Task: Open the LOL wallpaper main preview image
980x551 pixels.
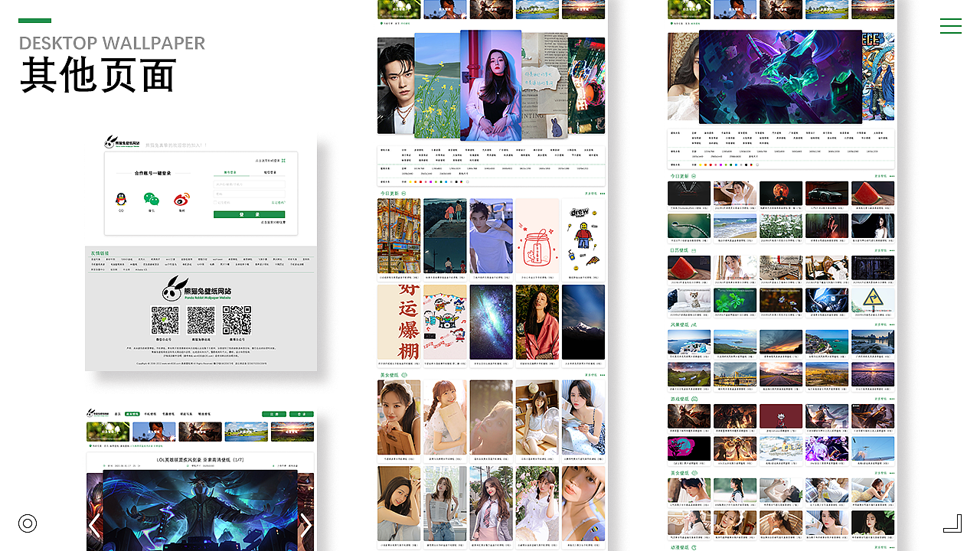Action: point(200,510)
